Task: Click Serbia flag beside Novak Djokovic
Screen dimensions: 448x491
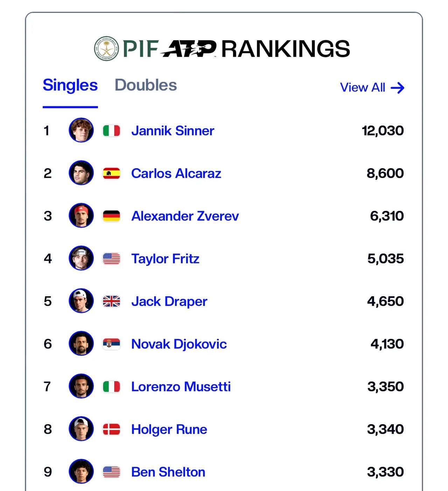Action: click(112, 344)
